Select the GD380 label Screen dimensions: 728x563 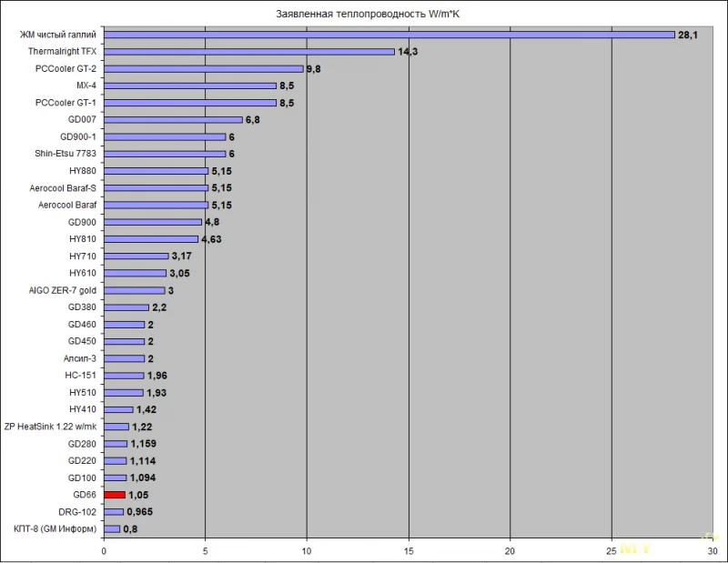[82, 307]
